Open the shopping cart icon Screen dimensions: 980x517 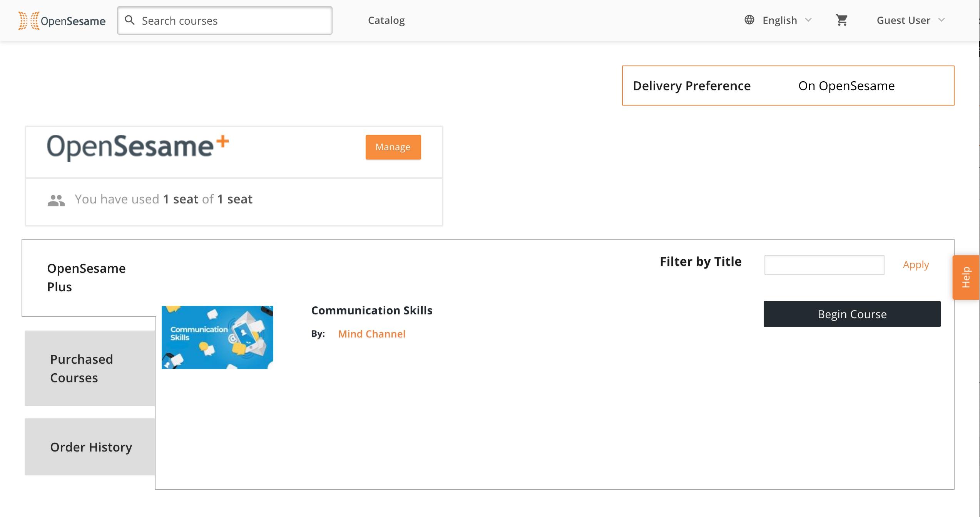[842, 20]
